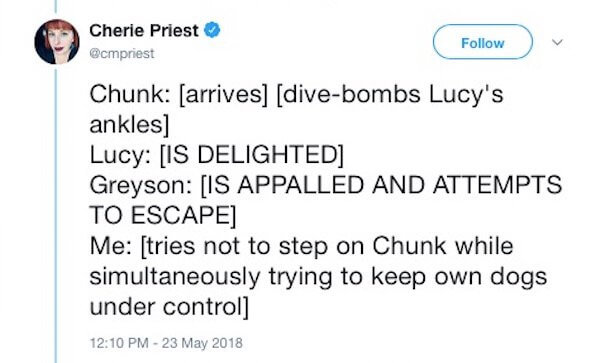Click the thread connector line above avatar
The width and height of the screenshot is (600, 363).
pyautogui.click(x=56, y=7)
